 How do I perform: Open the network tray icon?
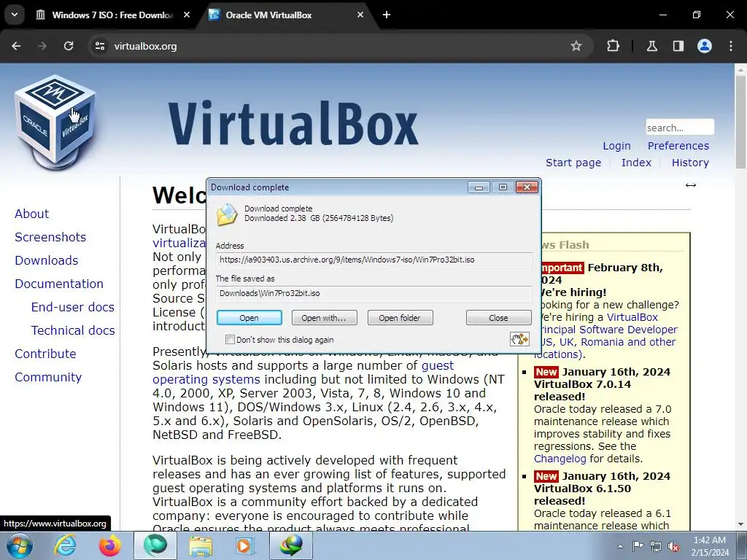[x=656, y=546]
